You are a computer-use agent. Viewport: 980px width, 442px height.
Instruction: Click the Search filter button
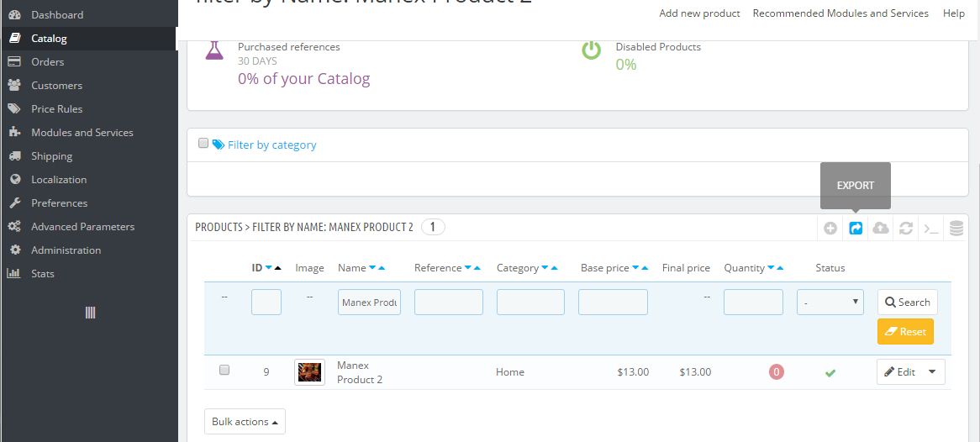coord(907,302)
